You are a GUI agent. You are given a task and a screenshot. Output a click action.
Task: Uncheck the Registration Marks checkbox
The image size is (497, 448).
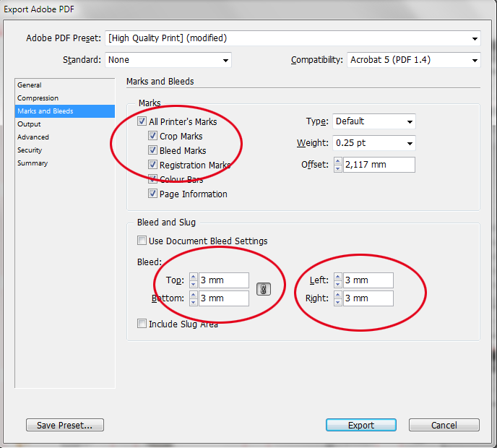coord(152,165)
